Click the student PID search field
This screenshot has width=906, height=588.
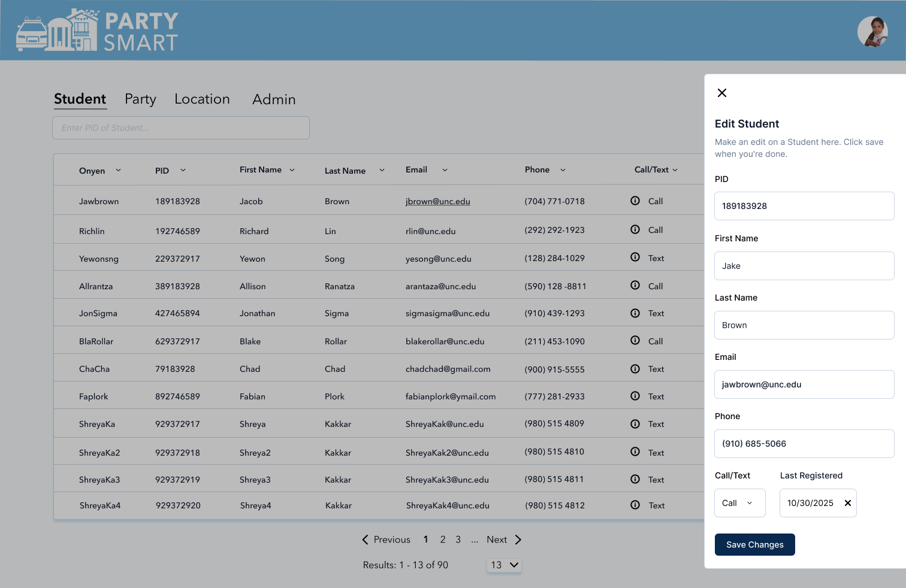click(x=181, y=128)
